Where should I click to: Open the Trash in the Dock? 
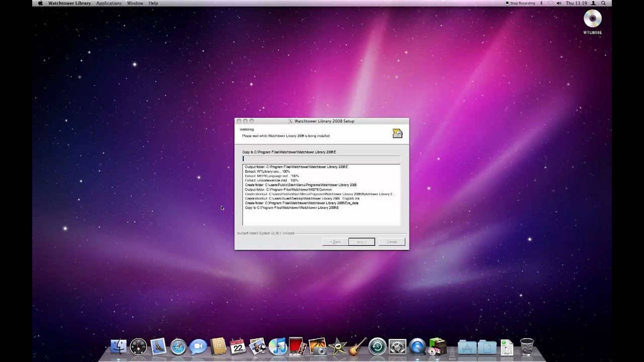(x=527, y=346)
